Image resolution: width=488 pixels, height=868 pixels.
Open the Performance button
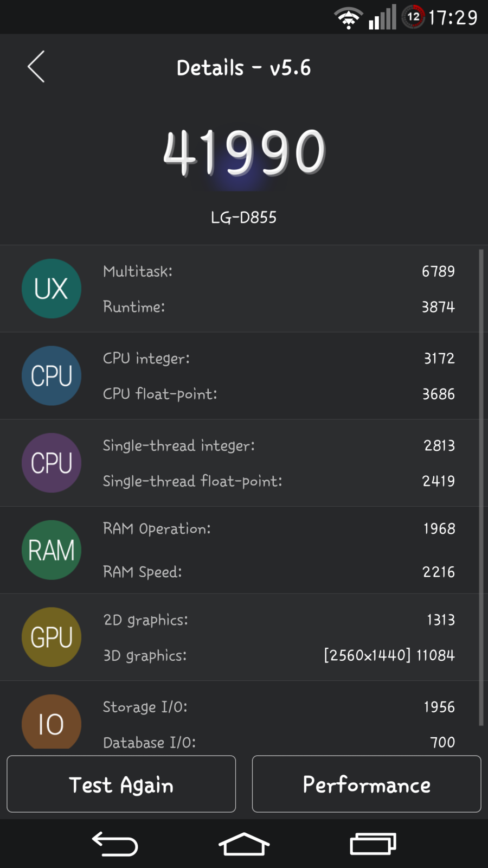point(367,784)
